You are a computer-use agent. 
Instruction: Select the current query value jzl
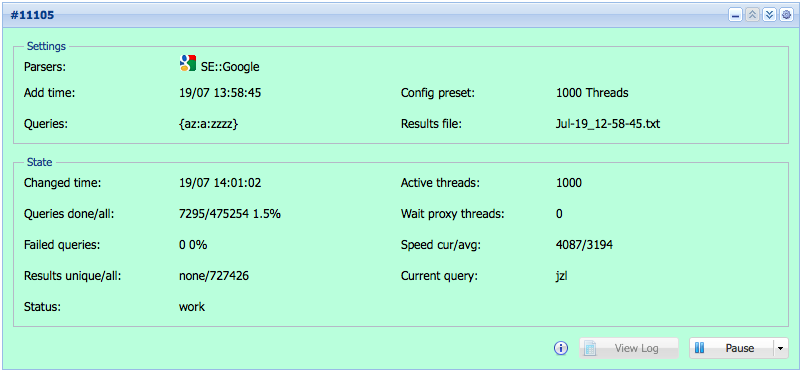(x=562, y=276)
